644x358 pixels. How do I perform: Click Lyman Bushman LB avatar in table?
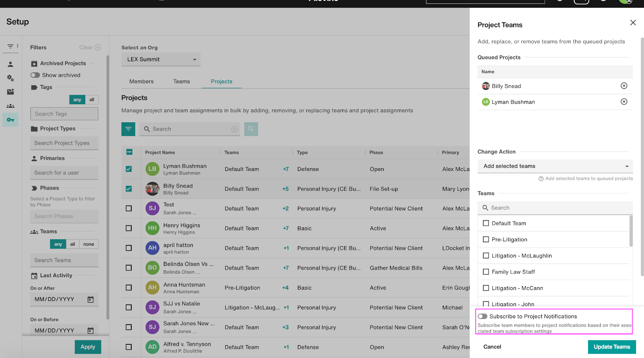point(152,169)
